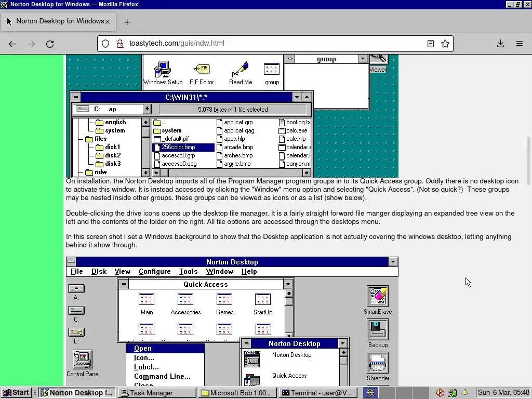Viewport: 532px width, 399px height.
Task: Switch to Task Manager taskbar button
Action: point(157,393)
